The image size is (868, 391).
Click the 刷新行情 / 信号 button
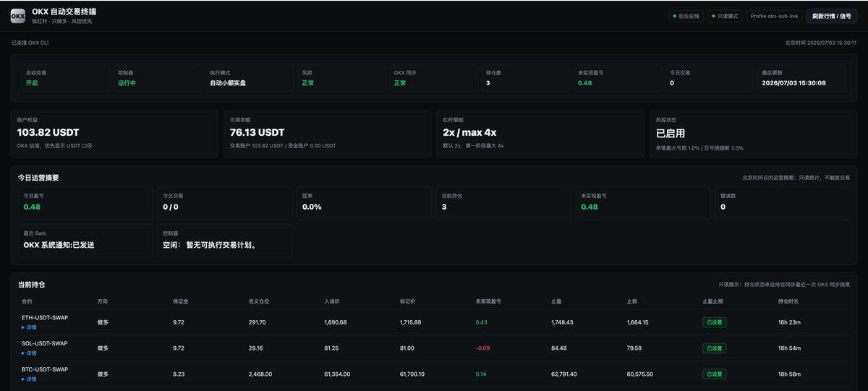832,16
